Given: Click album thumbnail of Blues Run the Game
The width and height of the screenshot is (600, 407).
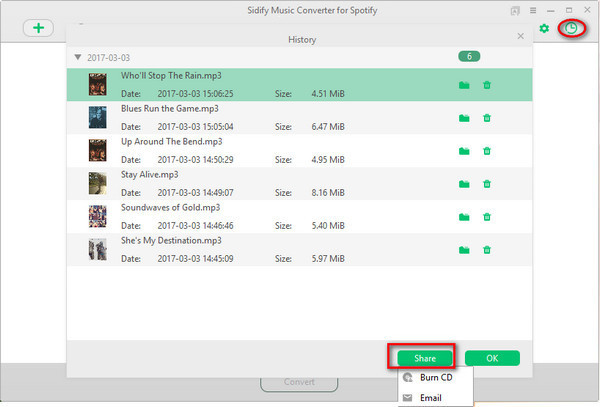Looking at the screenshot, I should (x=98, y=117).
